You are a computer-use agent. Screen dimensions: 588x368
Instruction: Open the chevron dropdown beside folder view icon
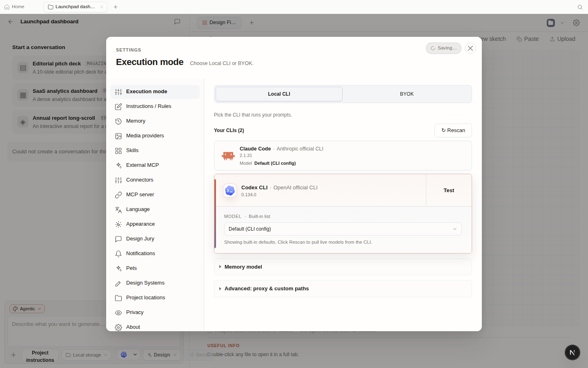click(562, 23)
